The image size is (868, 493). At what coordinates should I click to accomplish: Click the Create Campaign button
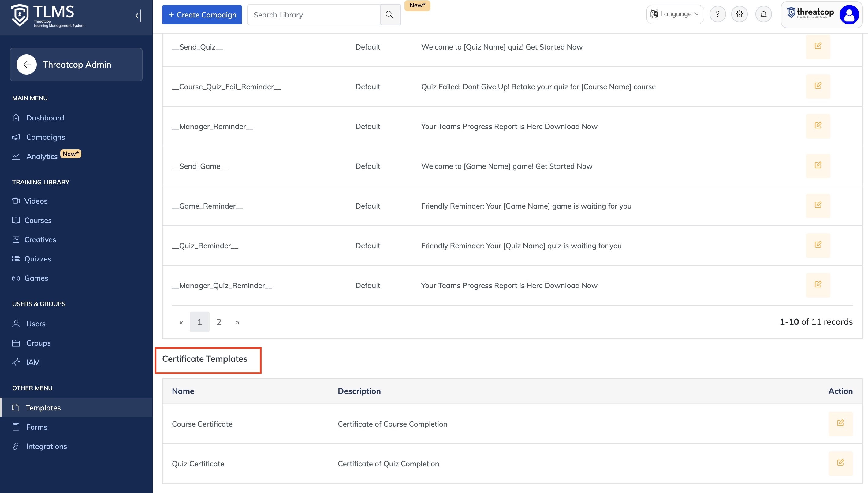202,15
